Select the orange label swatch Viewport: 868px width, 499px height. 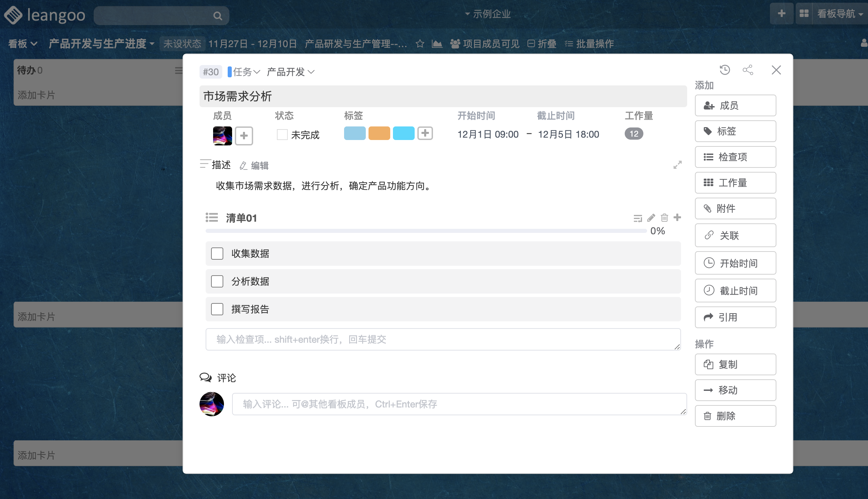[x=379, y=133]
